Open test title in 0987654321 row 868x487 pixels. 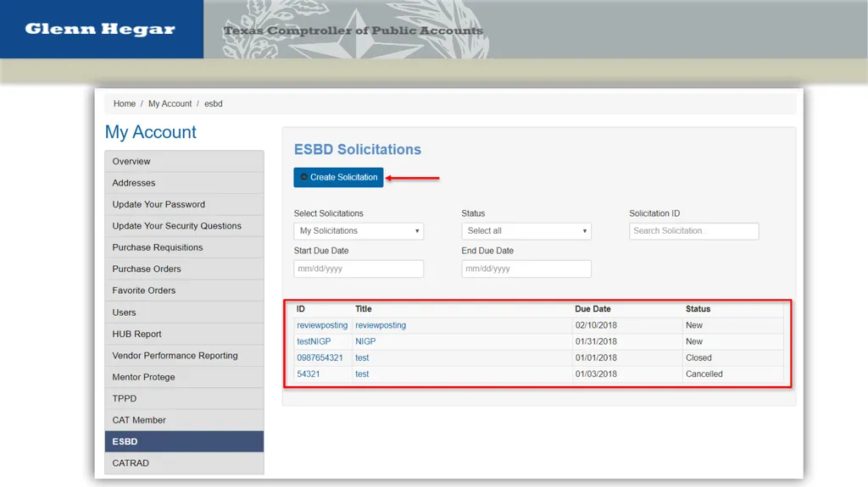pyautogui.click(x=362, y=357)
